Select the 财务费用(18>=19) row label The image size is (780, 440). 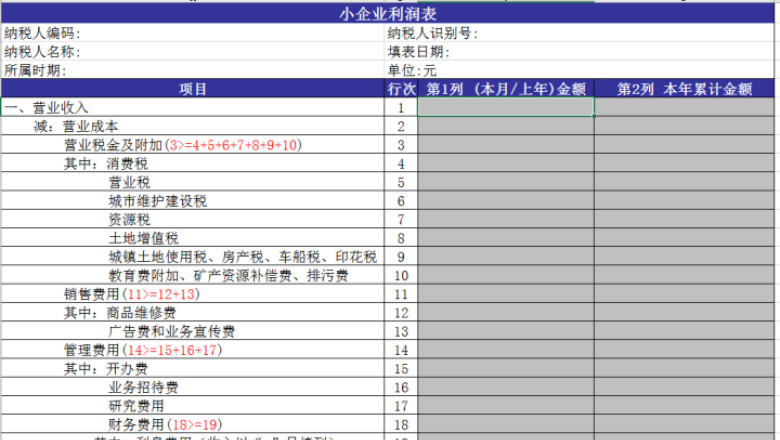(x=193, y=425)
